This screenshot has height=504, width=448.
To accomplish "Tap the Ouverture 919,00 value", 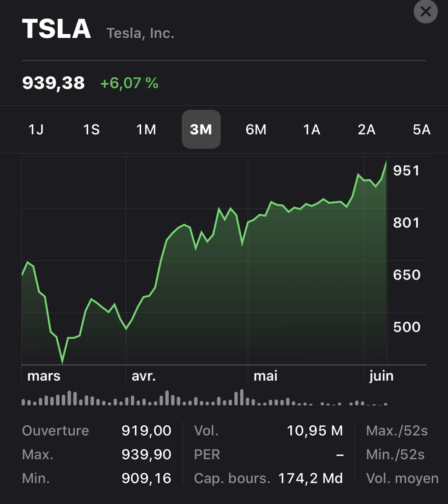I will (x=146, y=431).
